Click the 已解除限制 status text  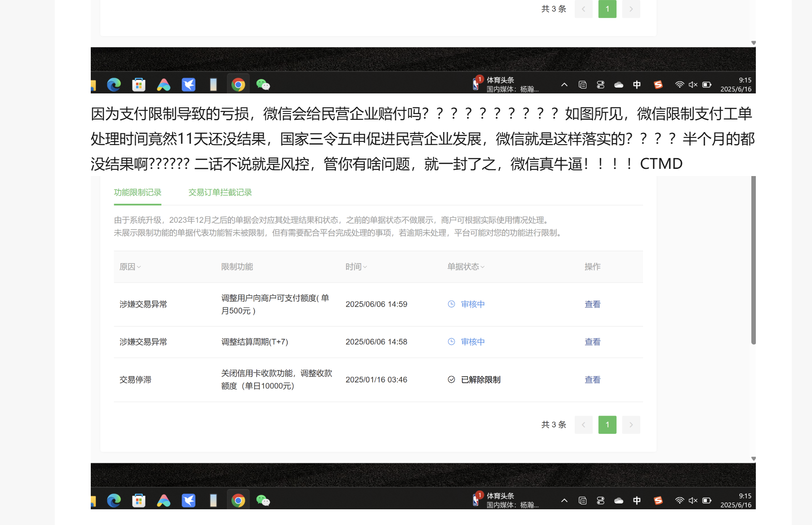pyautogui.click(x=481, y=379)
